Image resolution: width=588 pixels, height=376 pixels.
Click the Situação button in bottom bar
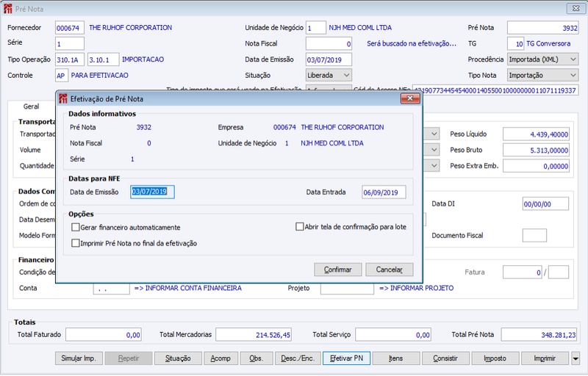(178, 358)
